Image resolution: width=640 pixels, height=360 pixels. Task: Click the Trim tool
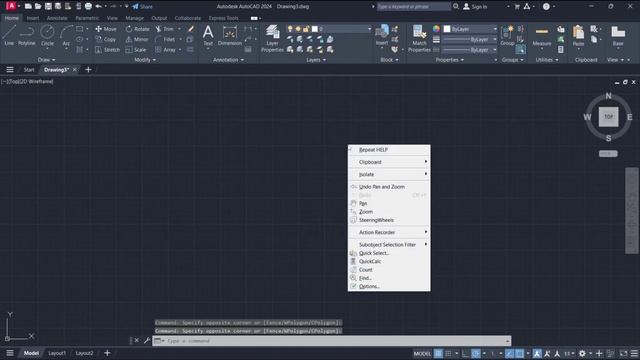tap(164, 29)
